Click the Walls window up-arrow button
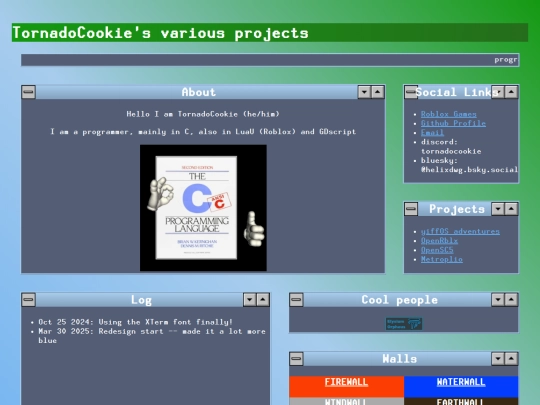Viewport: 540px width, 405px height. pyautogui.click(x=511, y=359)
